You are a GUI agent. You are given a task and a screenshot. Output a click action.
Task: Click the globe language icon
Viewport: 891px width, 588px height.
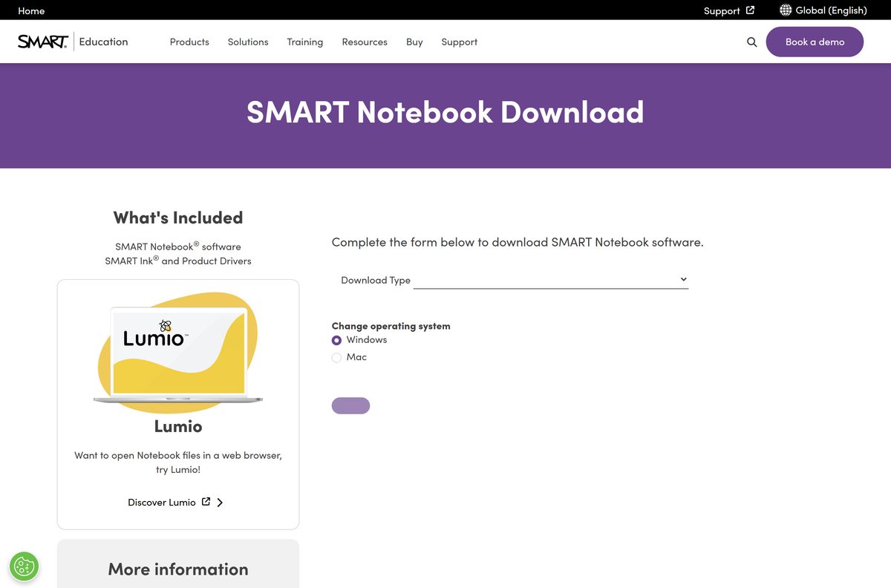pos(786,10)
